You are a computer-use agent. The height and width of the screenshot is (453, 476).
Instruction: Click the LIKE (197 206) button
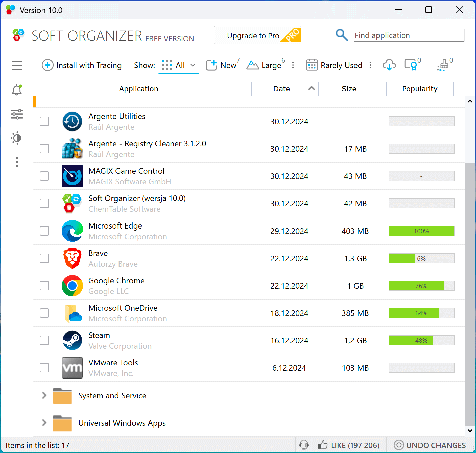pyautogui.click(x=348, y=445)
